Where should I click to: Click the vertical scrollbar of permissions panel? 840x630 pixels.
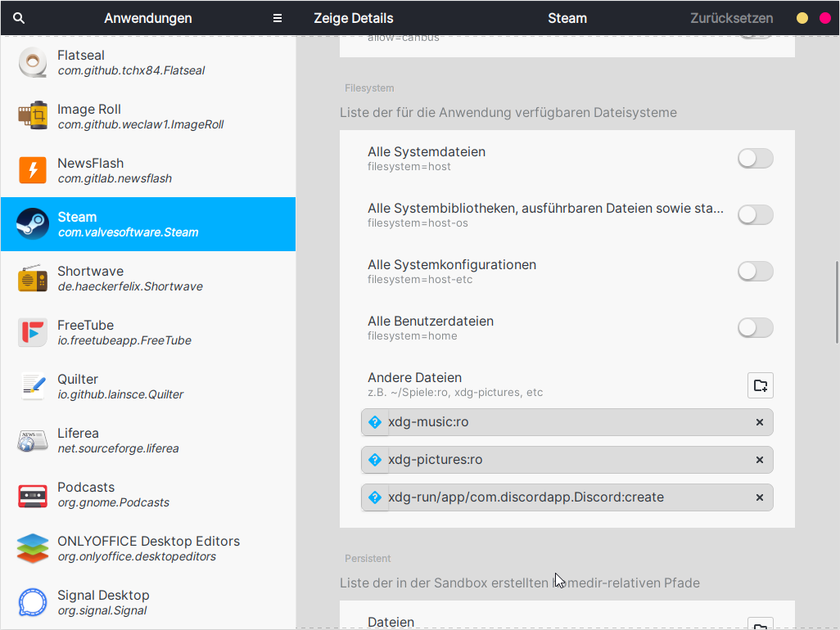(835, 303)
